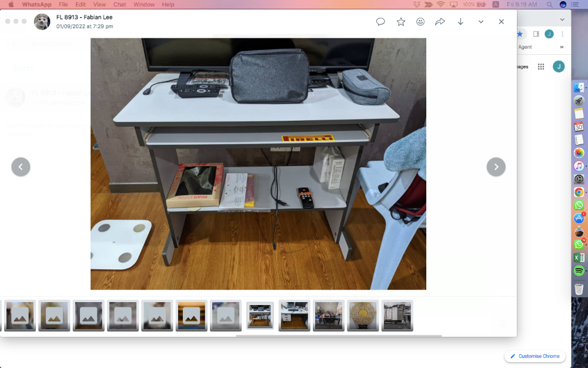The image size is (588, 368).
Task: Open Spotify from the Dock
Action: point(579,271)
